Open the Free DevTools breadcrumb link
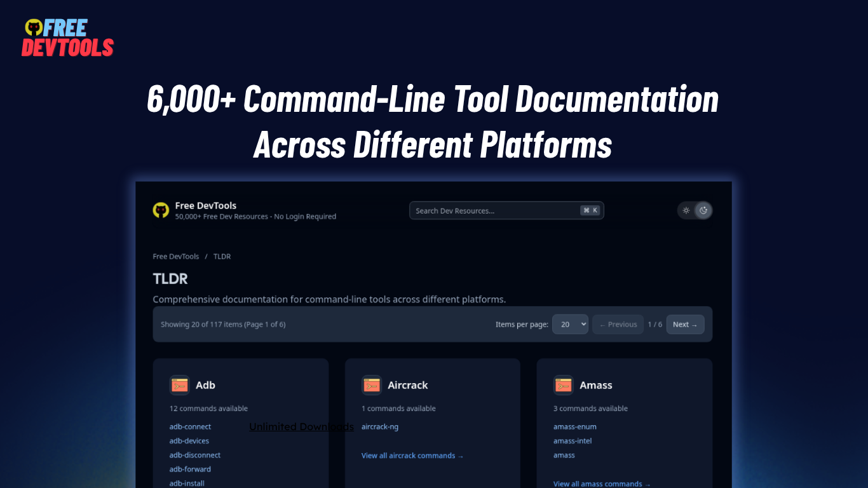Viewport: 868px width, 488px height. pyautogui.click(x=176, y=257)
